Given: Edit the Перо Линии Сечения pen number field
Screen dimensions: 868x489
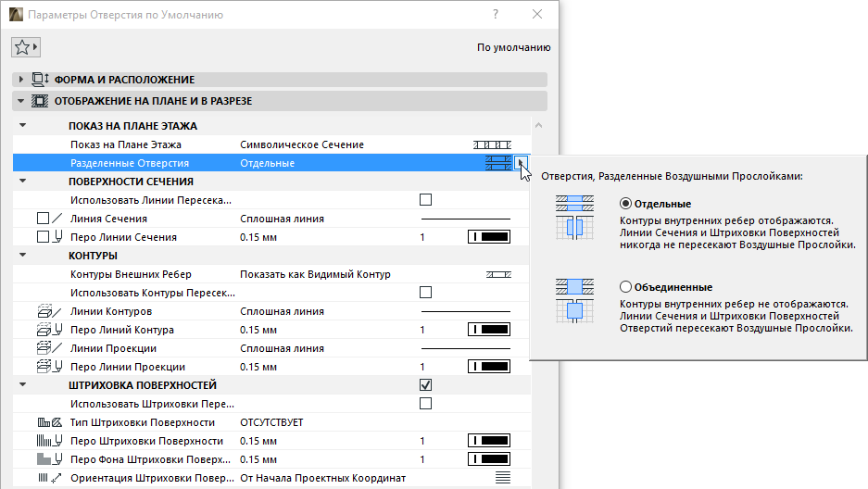Looking at the screenshot, I should coord(422,237).
